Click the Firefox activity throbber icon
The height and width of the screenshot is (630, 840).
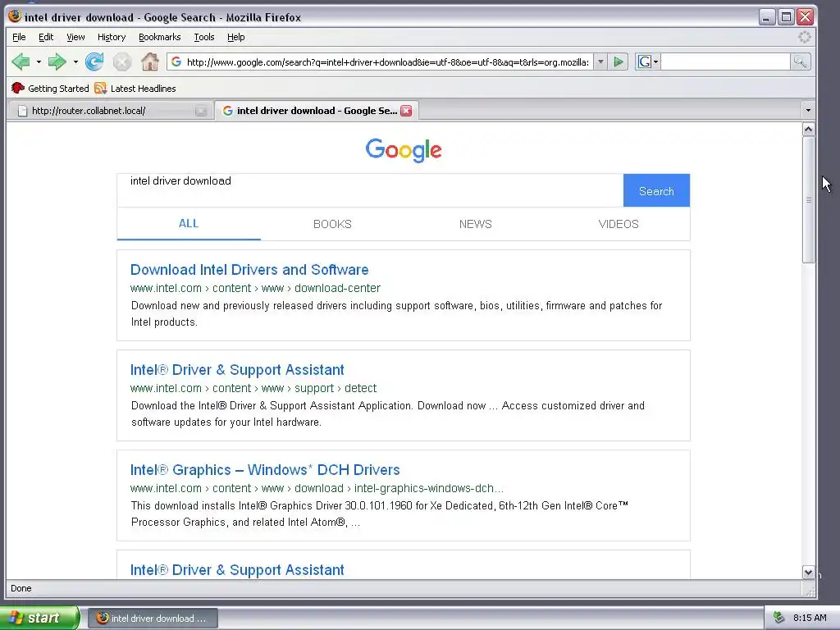[804, 37]
